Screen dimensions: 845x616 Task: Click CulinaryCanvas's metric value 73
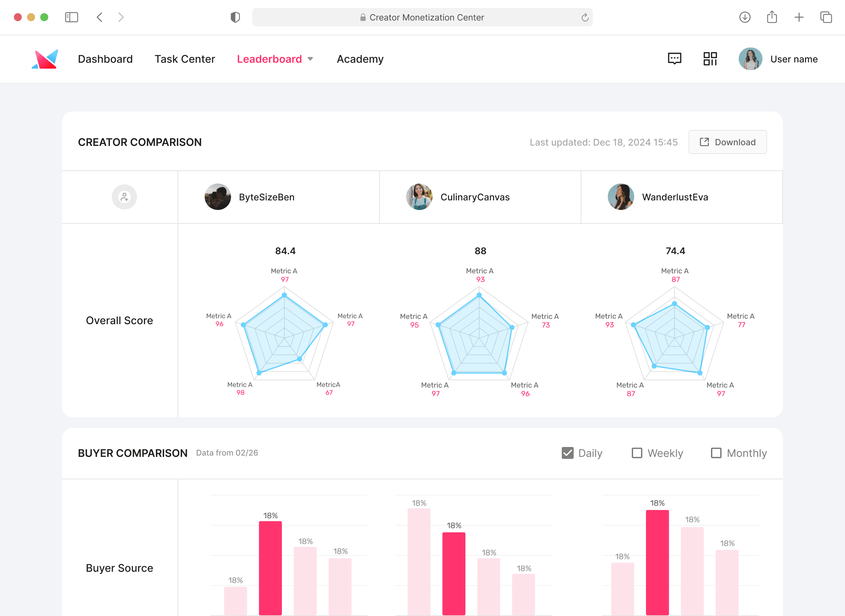click(546, 325)
